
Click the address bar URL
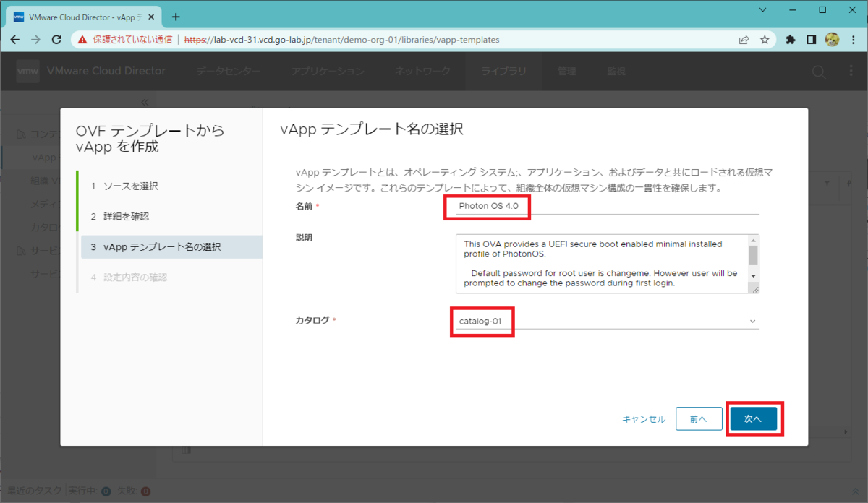coord(341,40)
